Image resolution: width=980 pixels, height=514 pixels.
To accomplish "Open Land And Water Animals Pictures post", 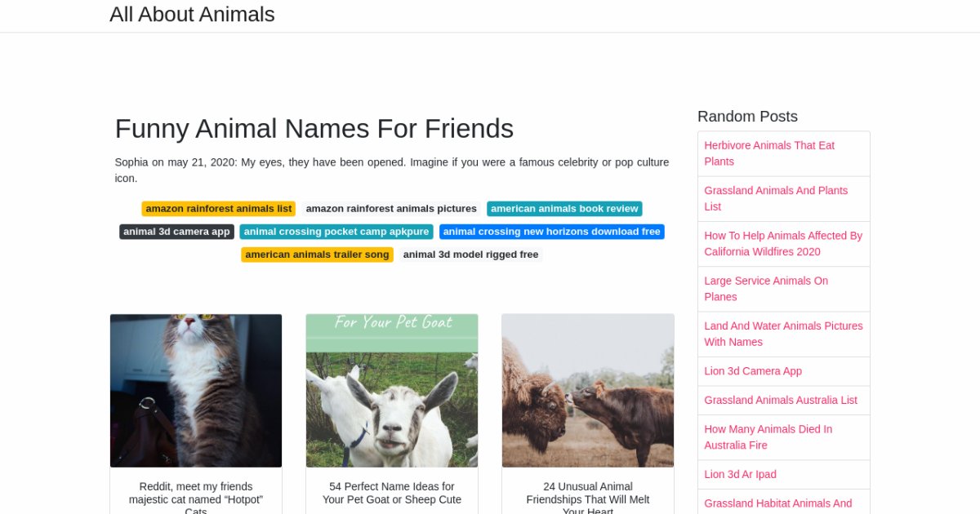I will pos(782,334).
